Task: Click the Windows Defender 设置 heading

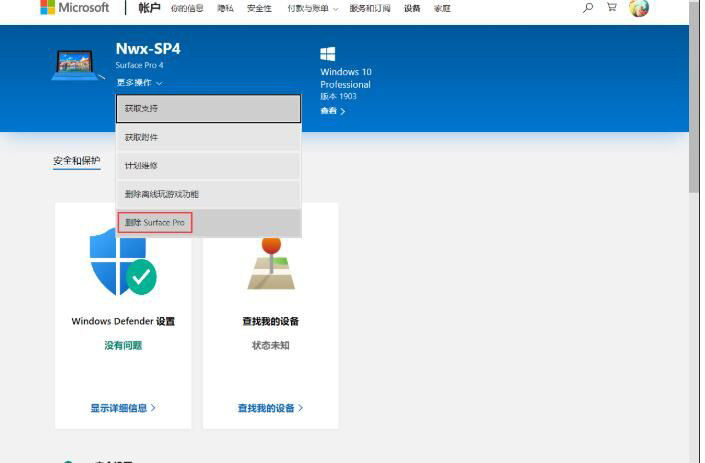Action: (123, 321)
